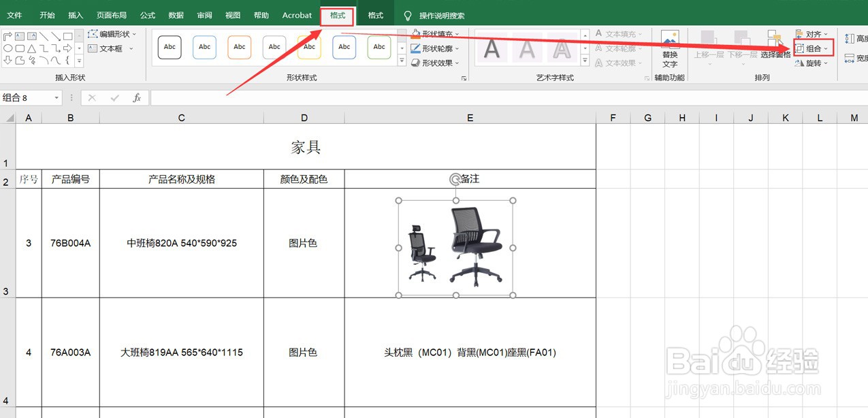The image size is (868, 418).
Task: Apply the first solid WordArt style
Action: [x=492, y=49]
